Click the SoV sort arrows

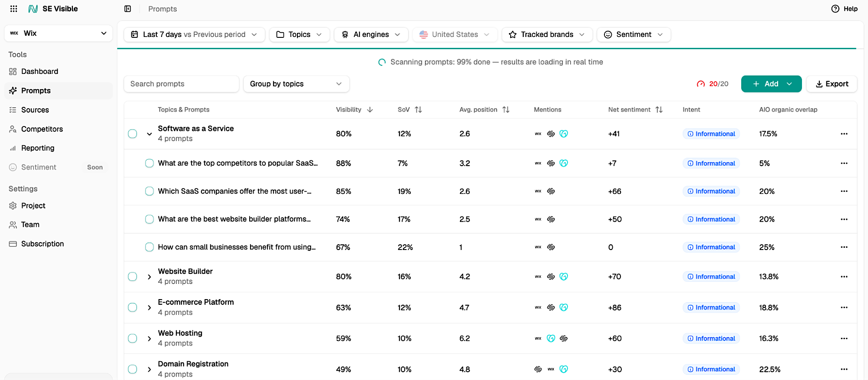pyautogui.click(x=418, y=110)
